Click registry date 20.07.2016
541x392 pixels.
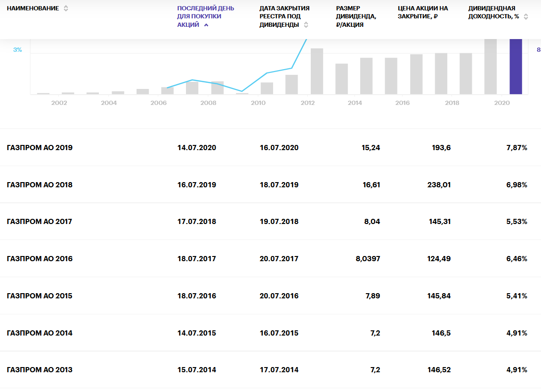point(279,296)
